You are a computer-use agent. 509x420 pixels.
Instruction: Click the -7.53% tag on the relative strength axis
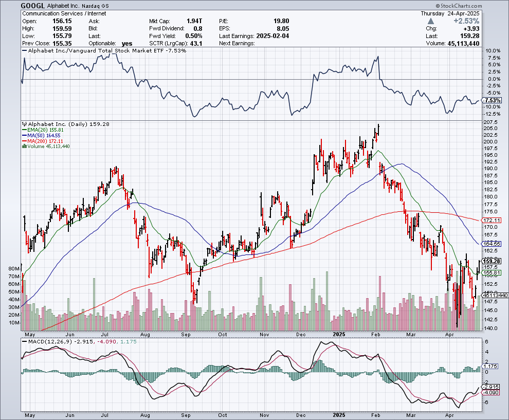click(x=492, y=100)
